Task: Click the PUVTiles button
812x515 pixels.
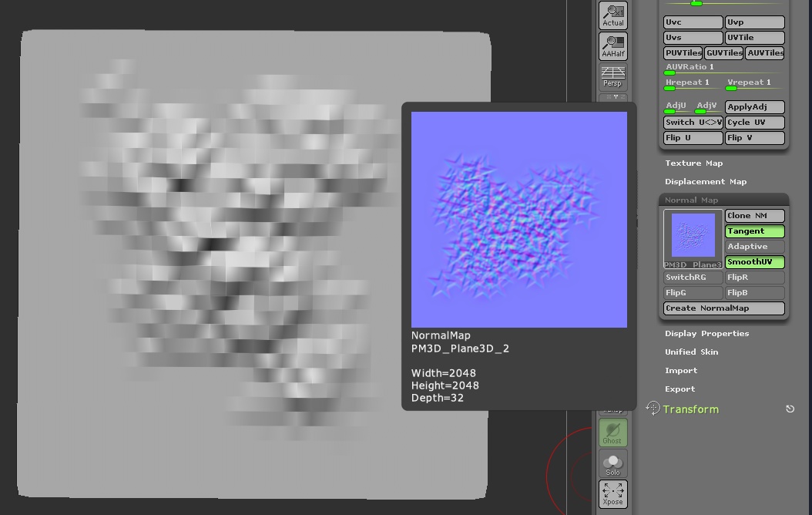Action: tap(683, 53)
